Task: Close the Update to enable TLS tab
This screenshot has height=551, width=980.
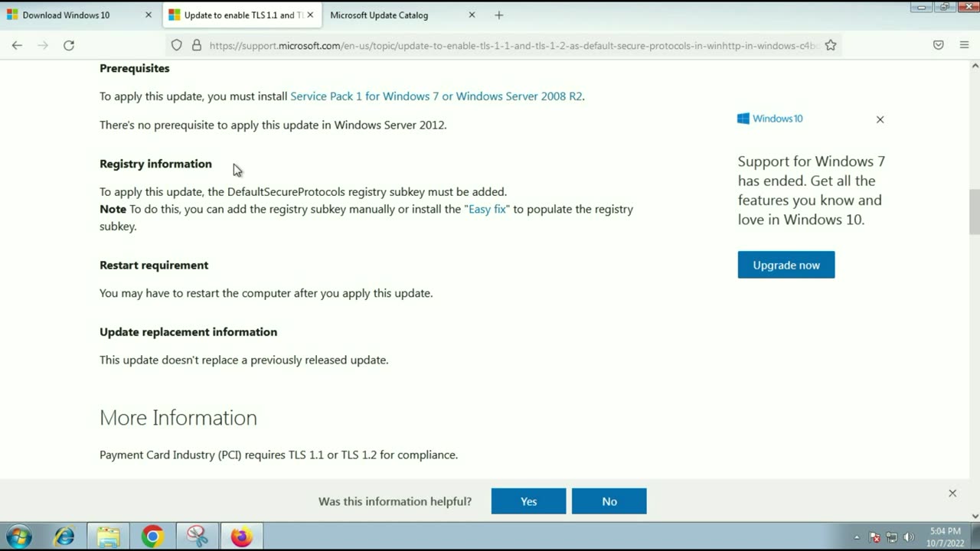Action: click(x=310, y=15)
